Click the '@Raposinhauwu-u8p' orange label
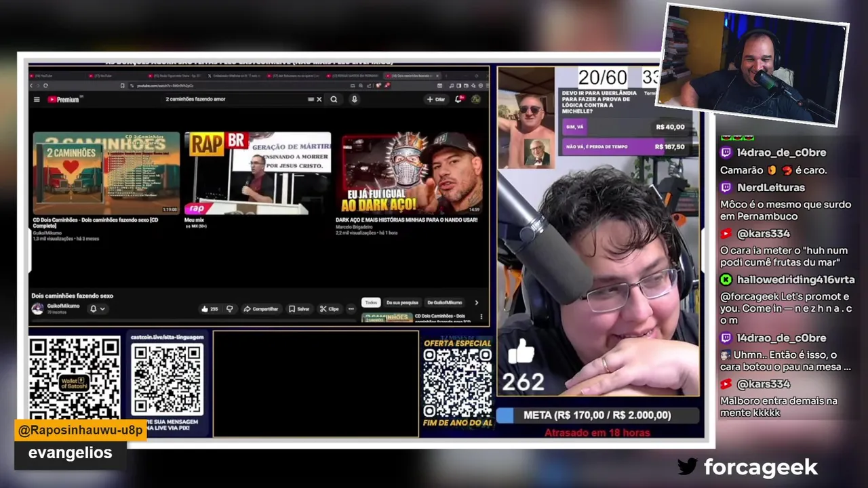Viewport: 868px width, 488px height. coord(80,430)
